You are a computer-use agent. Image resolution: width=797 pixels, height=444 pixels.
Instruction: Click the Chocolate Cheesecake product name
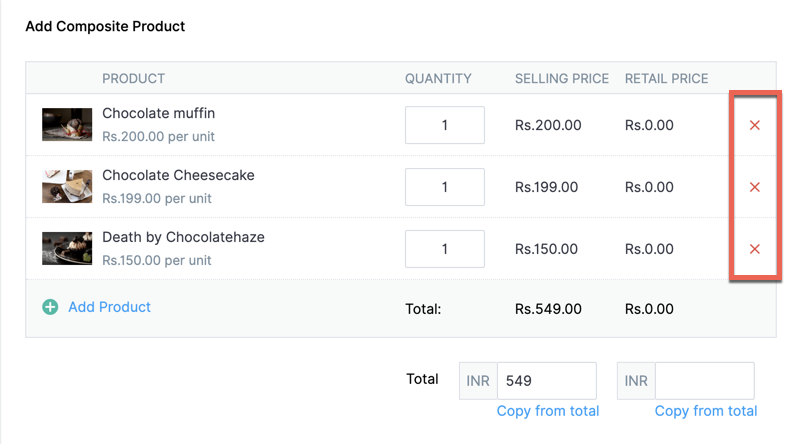(178, 175)
